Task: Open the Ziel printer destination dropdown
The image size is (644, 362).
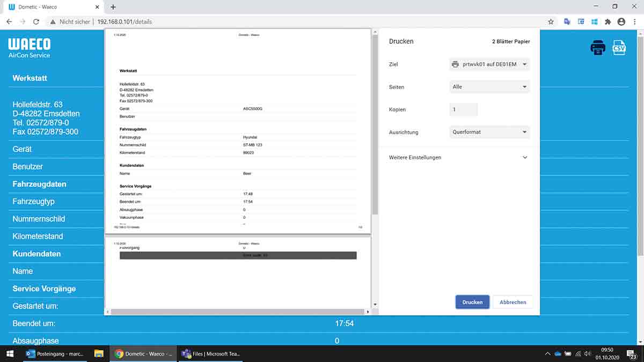Action: click(489, 64)
